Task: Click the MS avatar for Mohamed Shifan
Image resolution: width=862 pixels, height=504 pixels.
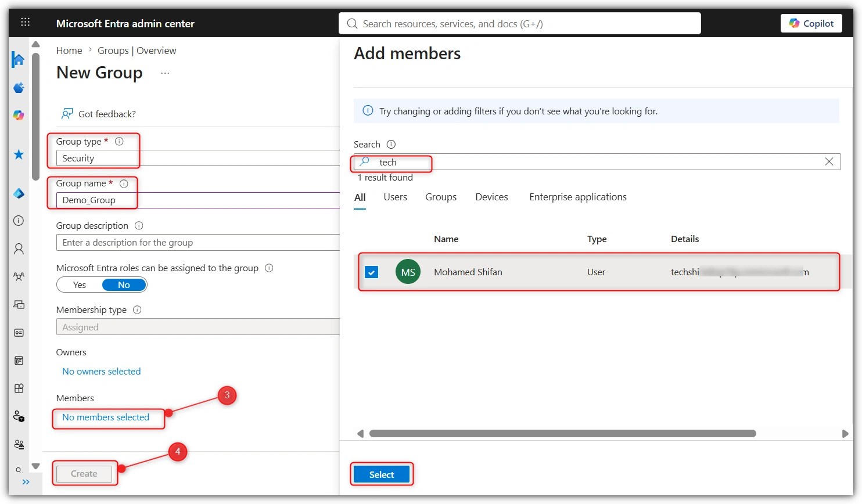Action: (x=408, y=272)
